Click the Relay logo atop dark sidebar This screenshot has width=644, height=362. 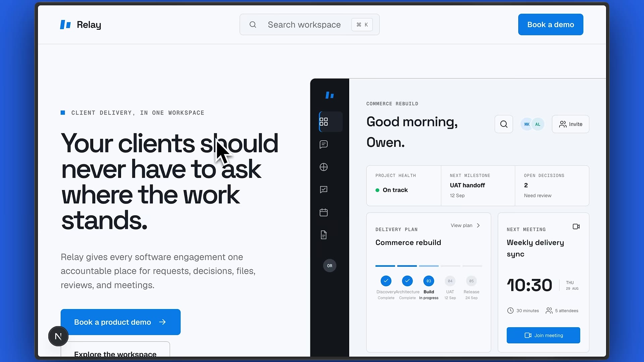pos(330,95)
